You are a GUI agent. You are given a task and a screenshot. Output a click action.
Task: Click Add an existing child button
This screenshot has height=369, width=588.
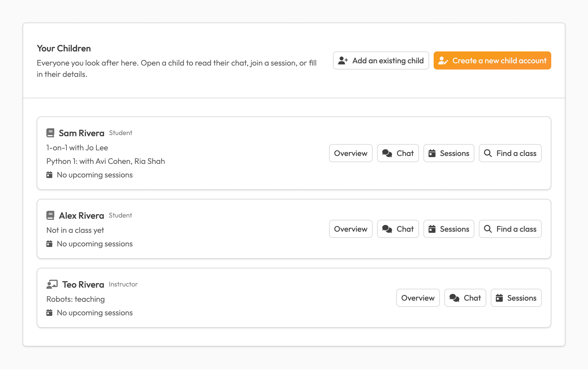[381, 60]
